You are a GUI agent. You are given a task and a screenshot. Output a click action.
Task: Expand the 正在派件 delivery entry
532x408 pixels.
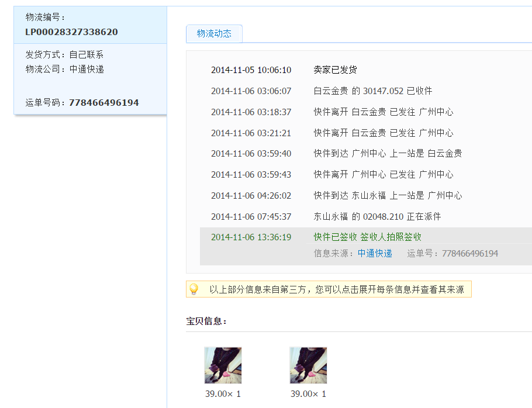(377, 217)
